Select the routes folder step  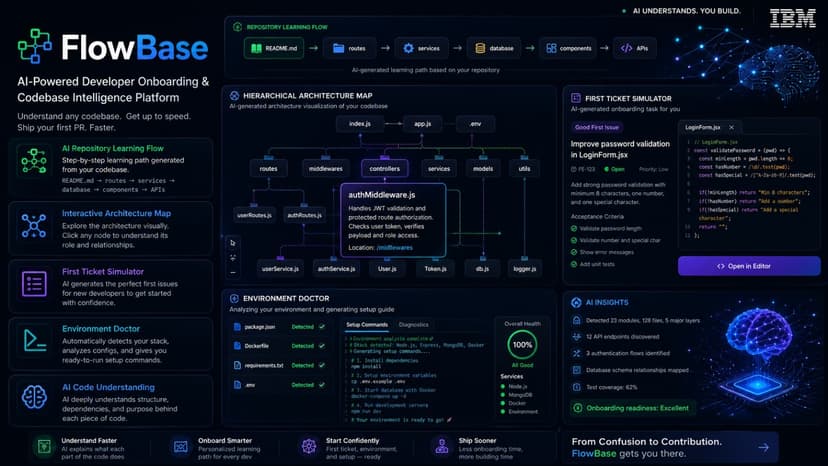pyautogui.click(x=350, y=48)
